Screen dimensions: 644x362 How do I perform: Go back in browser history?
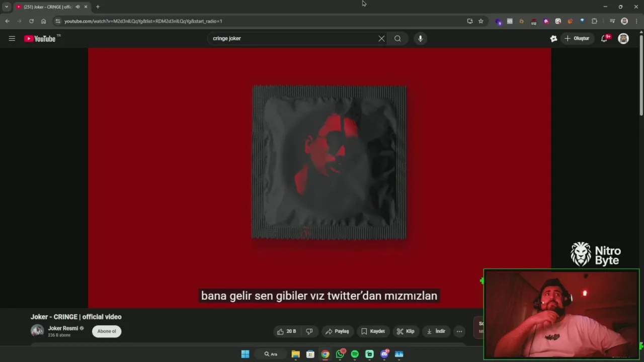tap(7, 21)
